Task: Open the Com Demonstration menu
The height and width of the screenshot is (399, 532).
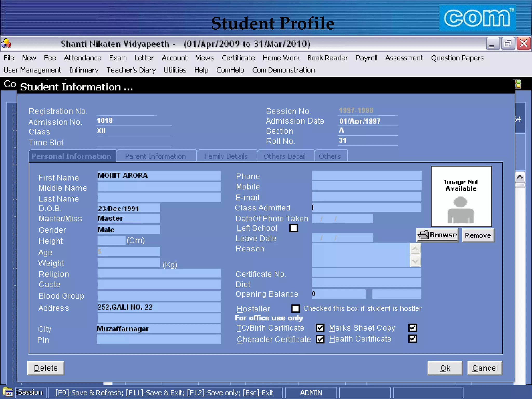Action: 283,70
